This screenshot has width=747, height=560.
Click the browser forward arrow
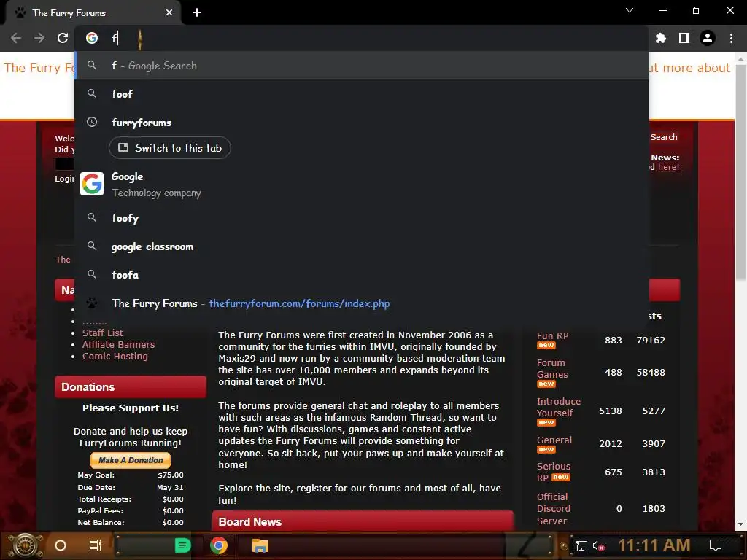(39, 38)
